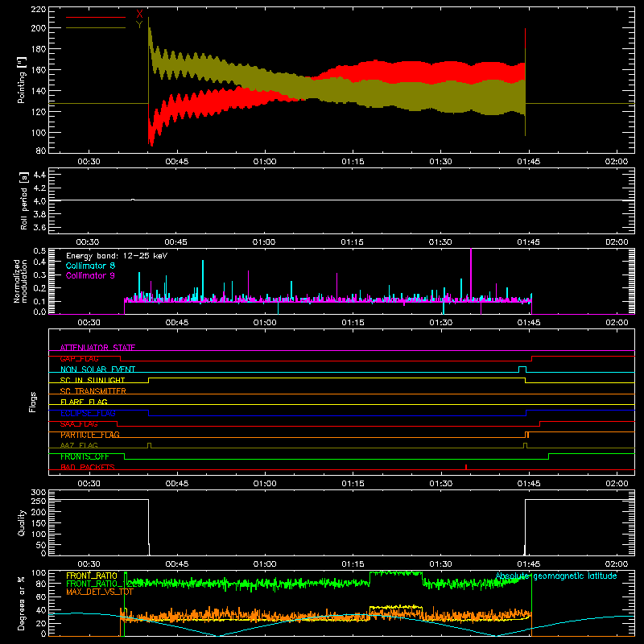644x644 pixels.
Task: Click the 'Energy band: 12-25 keV' label
Action: [117, 256]
